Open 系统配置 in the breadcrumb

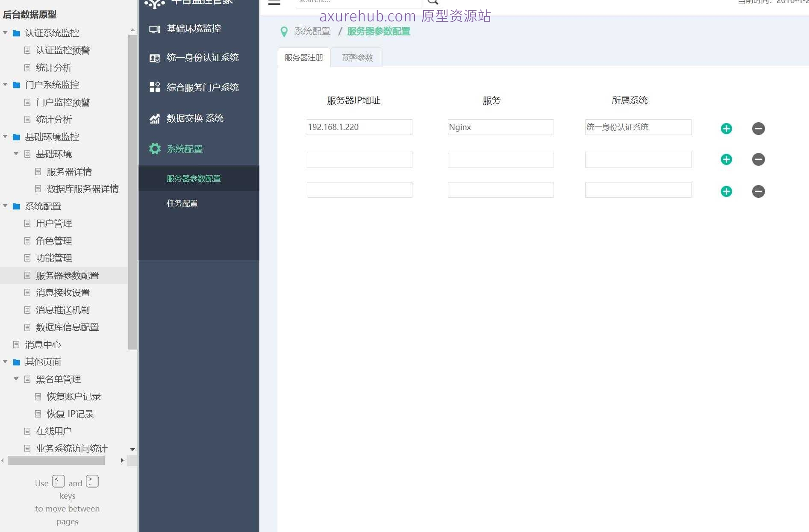pos(312,31)
